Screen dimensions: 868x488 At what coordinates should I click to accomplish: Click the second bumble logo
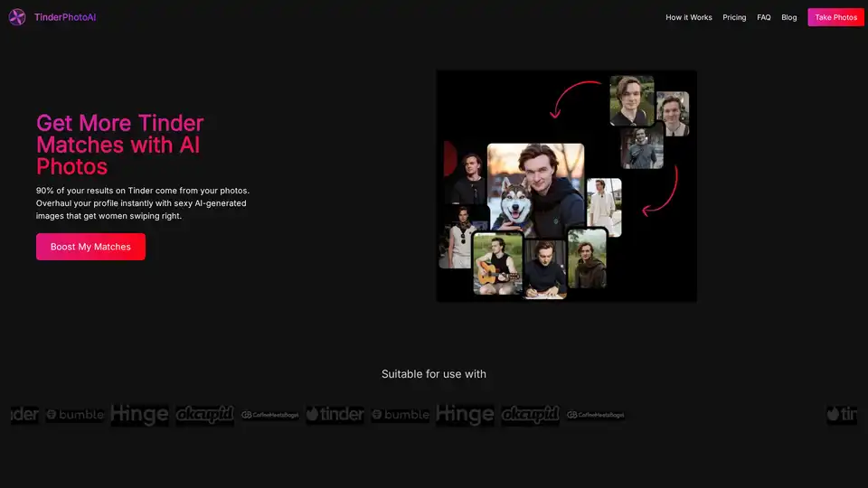coord(401,415)
